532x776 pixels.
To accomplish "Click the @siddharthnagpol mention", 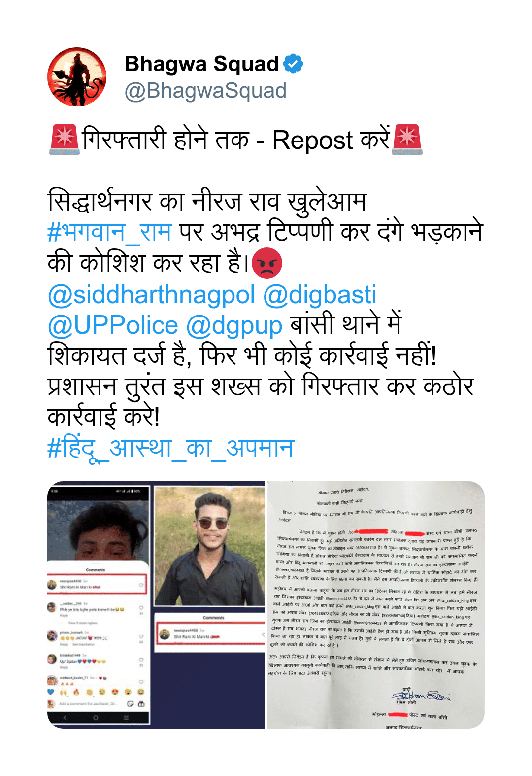I will coord(151,294).
